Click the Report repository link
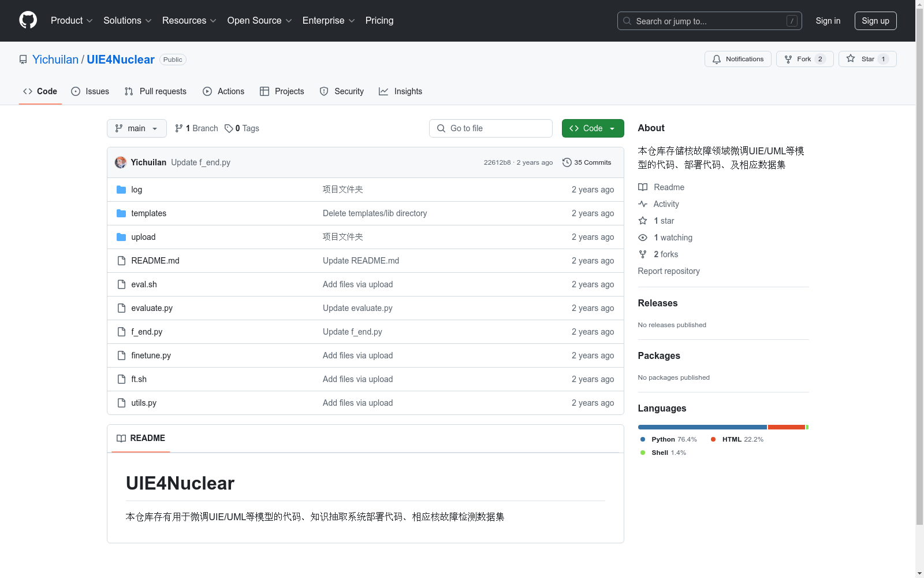This screenshot has height=578, width=924. coord(669,271)
